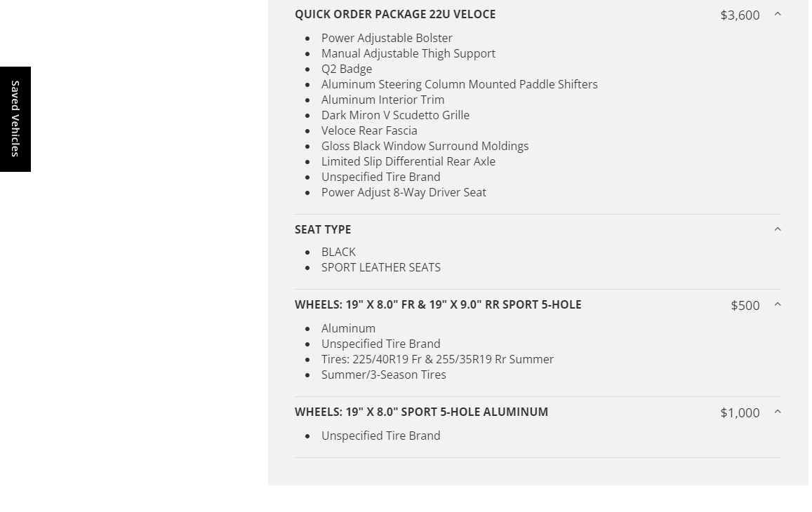812x512 pixels.
Task: Select the Limited Slip Differential Rear Axle item
Action: tap(408, 161)
